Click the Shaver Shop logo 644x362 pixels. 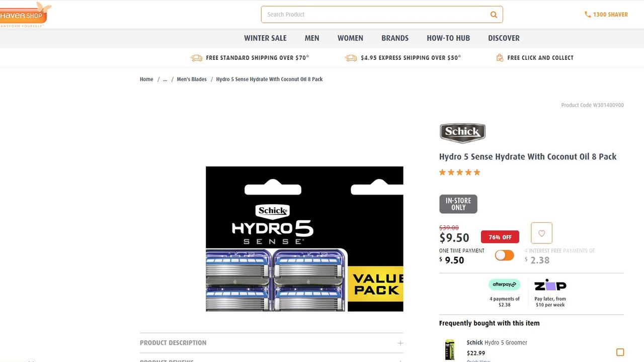point(24,15)
